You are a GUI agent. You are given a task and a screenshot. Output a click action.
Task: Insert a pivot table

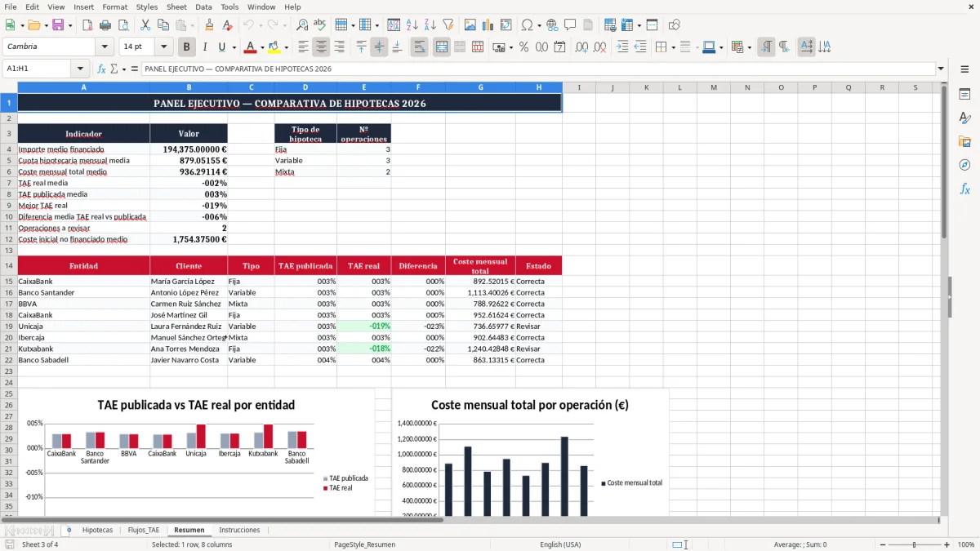[x=506, y=25]
